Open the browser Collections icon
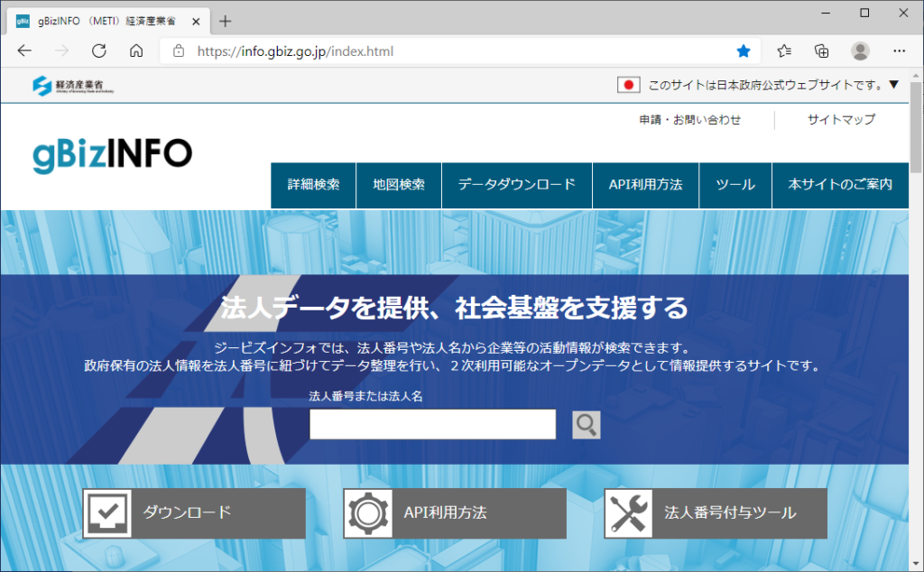The width and height of the screenshot is (924, 572). pyautogui.click(x=821, y=51)
